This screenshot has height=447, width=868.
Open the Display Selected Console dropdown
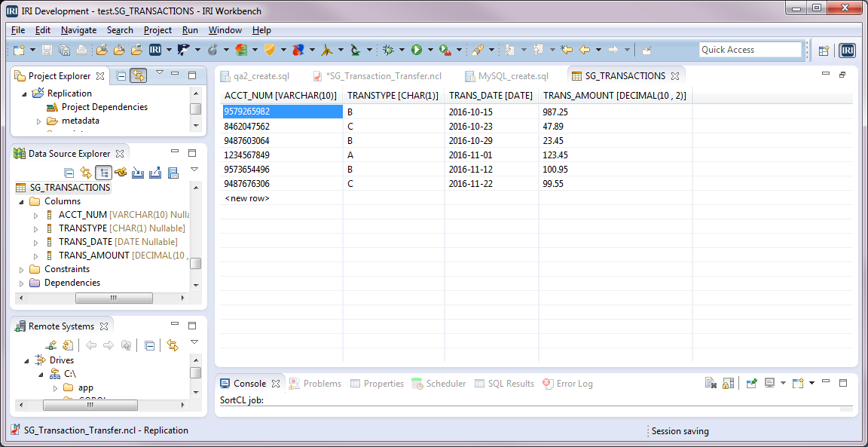point(784,383)
